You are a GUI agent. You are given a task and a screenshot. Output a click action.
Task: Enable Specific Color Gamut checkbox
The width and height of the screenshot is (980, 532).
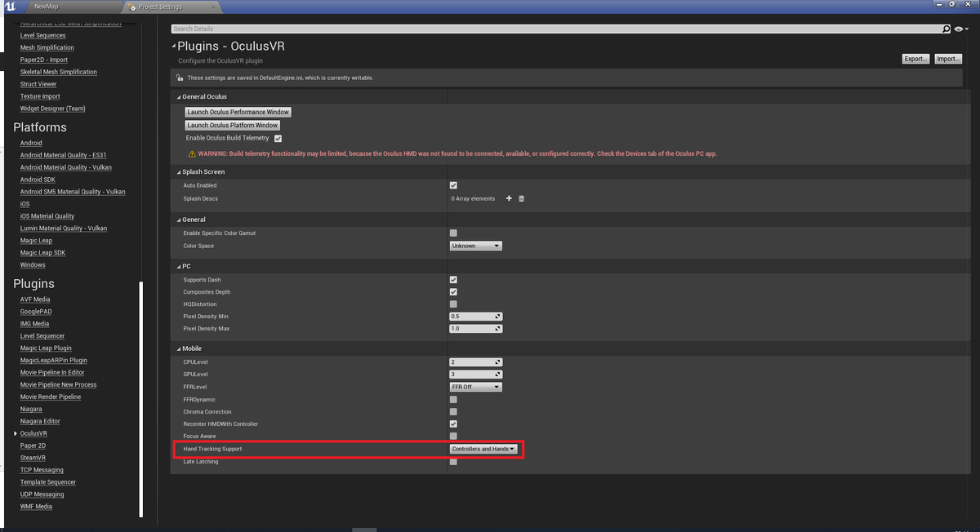(453, 233)
